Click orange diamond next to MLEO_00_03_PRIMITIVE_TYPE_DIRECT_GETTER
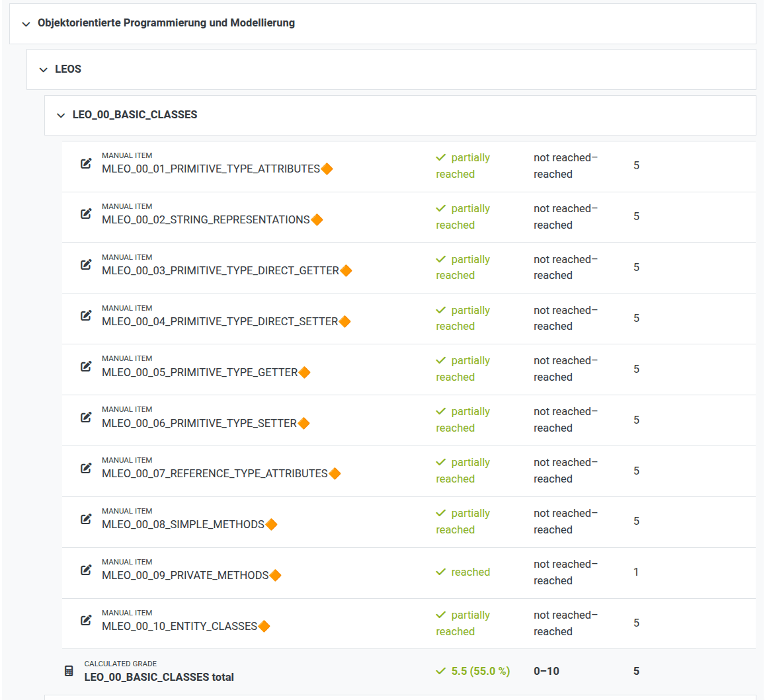This screenshot has width=765, height=700. coord(346,271)
